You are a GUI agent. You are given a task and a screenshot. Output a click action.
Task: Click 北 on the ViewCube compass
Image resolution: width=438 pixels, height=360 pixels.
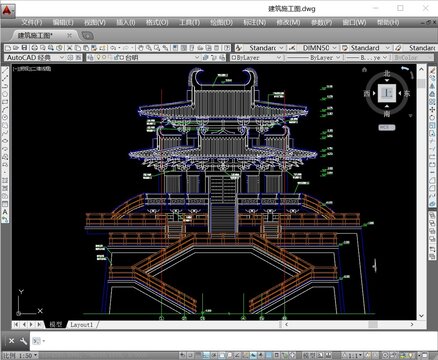(x=387, y=73)
